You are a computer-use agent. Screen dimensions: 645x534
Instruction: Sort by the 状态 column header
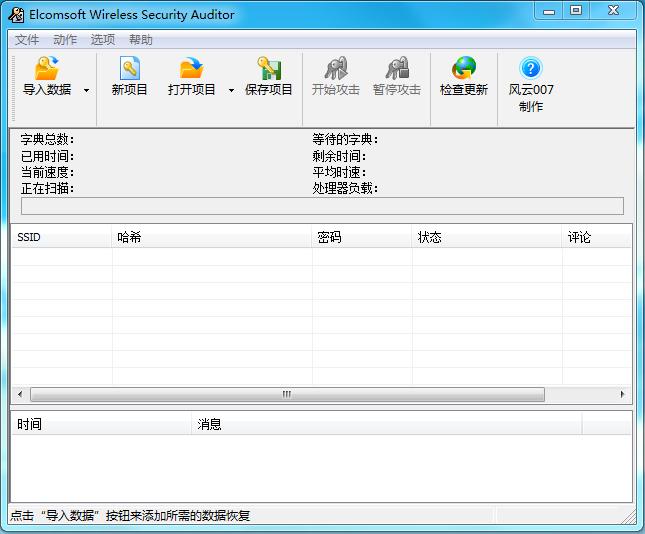(487, 237)
